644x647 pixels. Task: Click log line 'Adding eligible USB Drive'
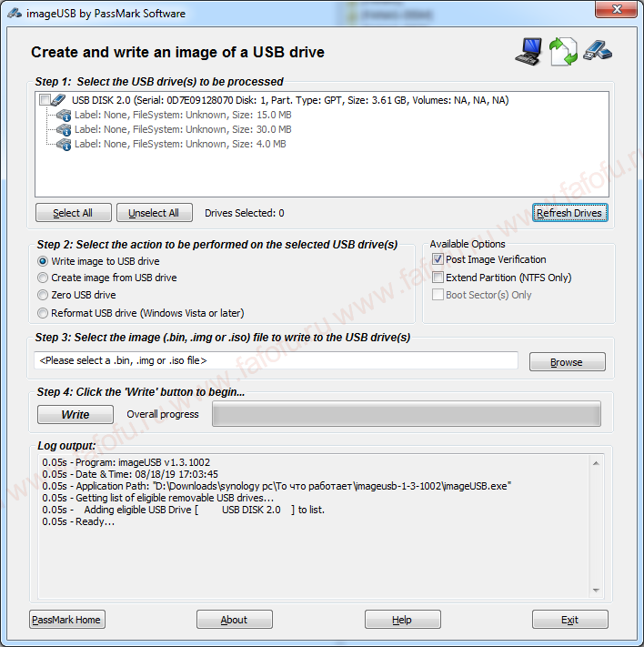[183, 510]
